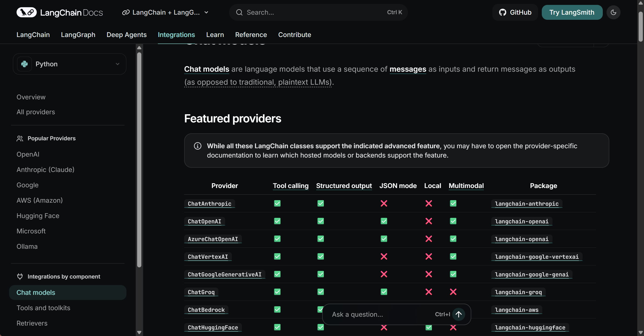644x336 pixels.
Task: Click ChatVertexAI structured output check icon
Action: [321, 257]
